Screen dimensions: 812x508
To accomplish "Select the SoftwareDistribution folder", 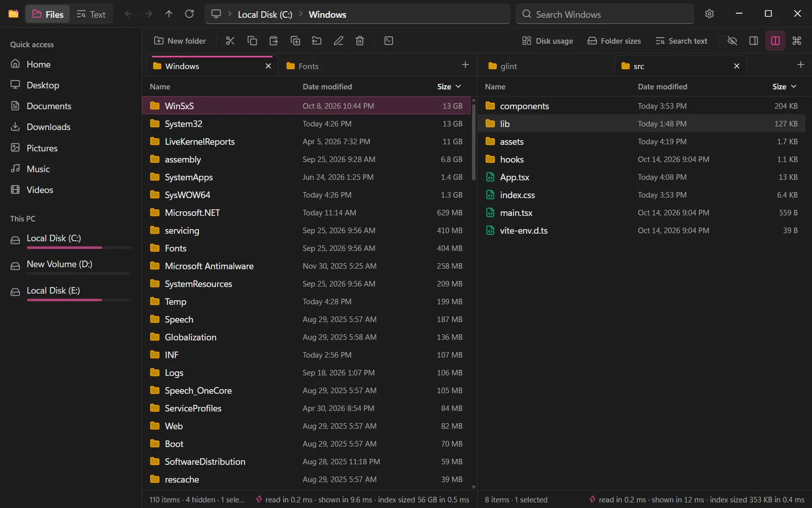I will (307, 461).
